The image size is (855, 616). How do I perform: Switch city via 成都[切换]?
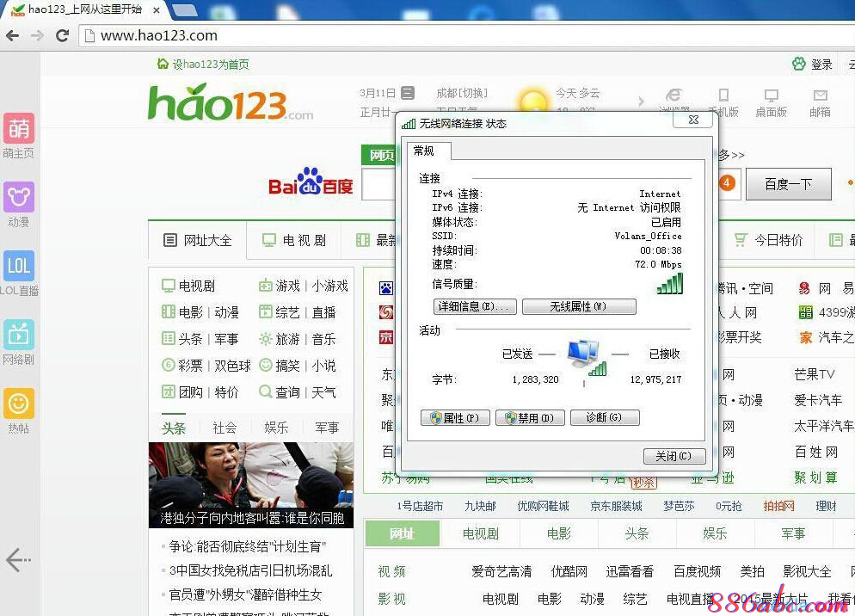462,93
